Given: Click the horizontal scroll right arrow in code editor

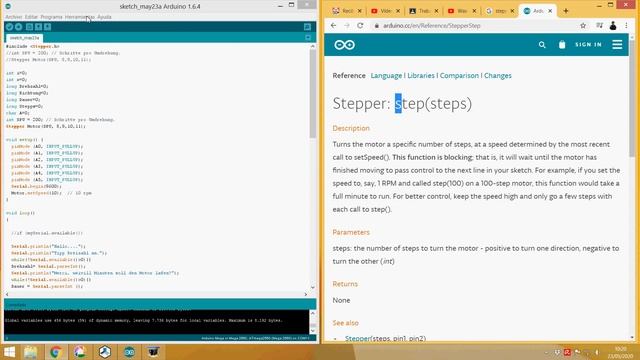Looking at the screenshot, I should pyautogui.click(x=306, y=294).
